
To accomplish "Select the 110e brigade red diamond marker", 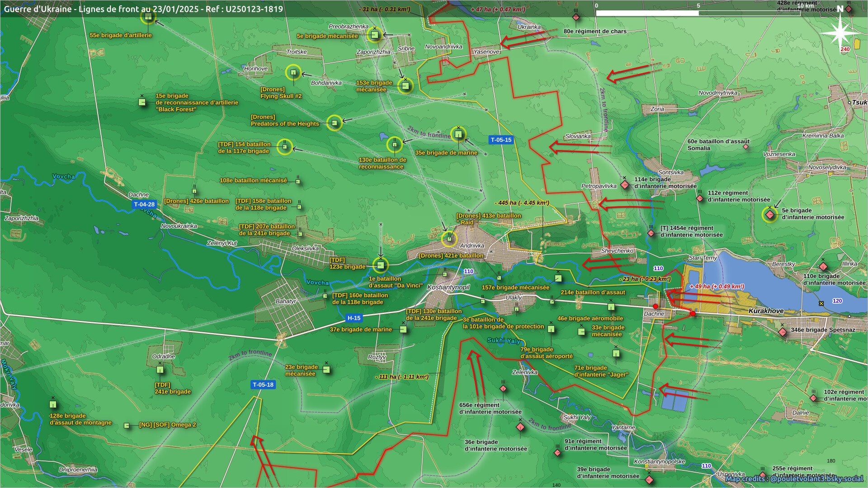I will click(823, 266).
